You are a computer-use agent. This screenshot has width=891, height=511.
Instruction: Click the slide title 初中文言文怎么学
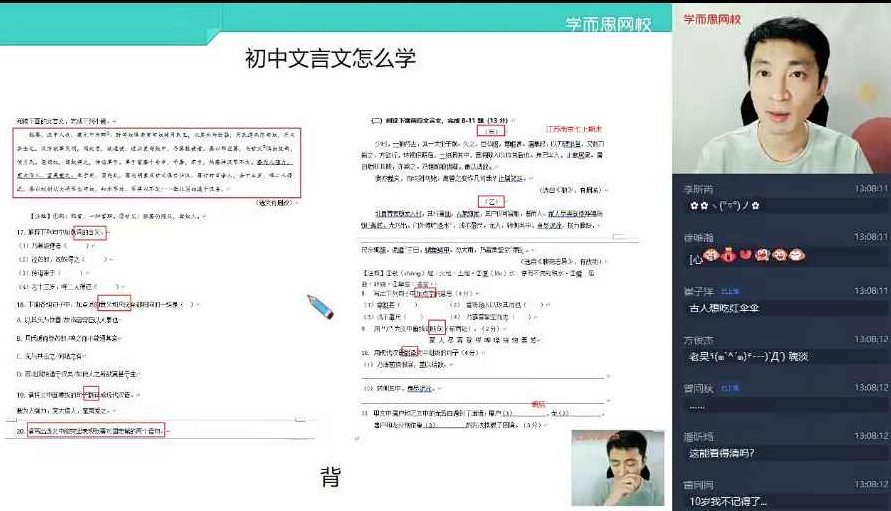coord(331,58)
